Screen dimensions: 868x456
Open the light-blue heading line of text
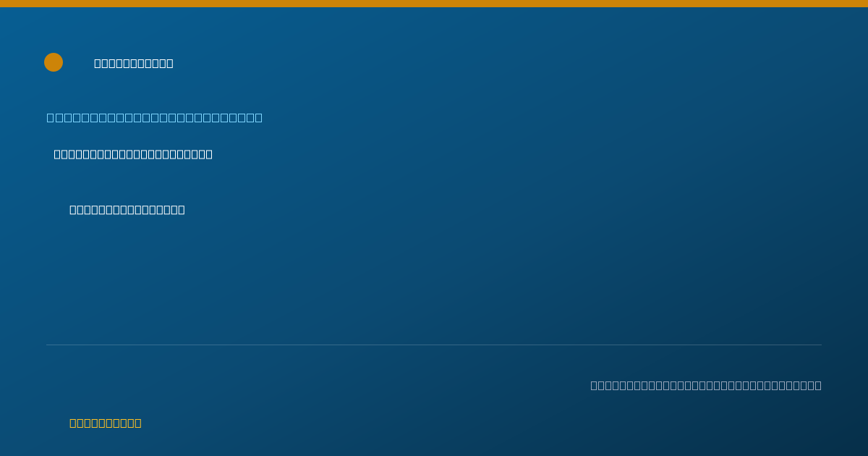[x=155, y=117]
